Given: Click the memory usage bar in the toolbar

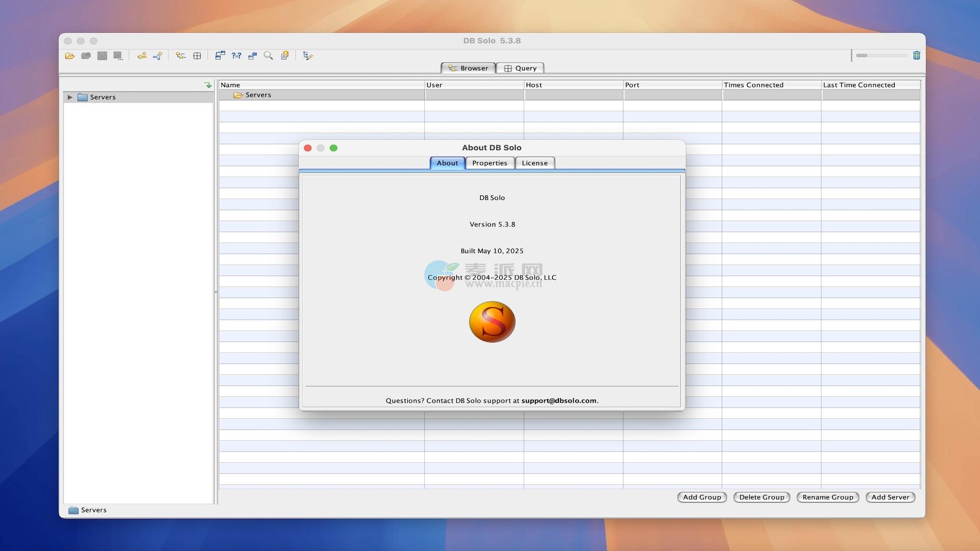Looking at the screenshot, I should click(881, 55).
